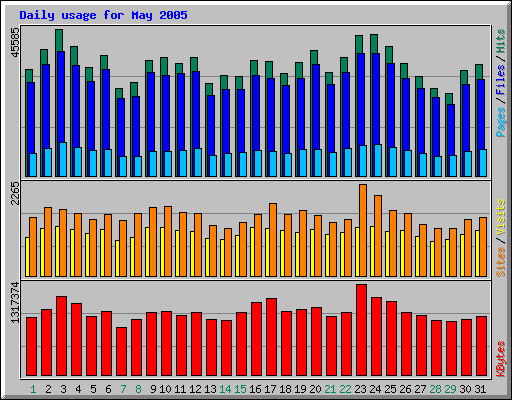Click day label 4 on the x-axis
512x400 pixels.
(78, 389)
